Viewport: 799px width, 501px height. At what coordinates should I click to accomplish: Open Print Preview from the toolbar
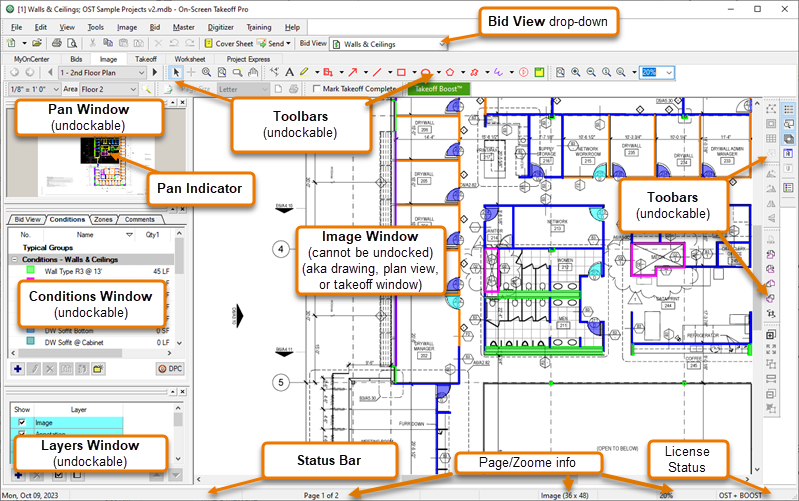pyautogui.click(x=72, y=43)
